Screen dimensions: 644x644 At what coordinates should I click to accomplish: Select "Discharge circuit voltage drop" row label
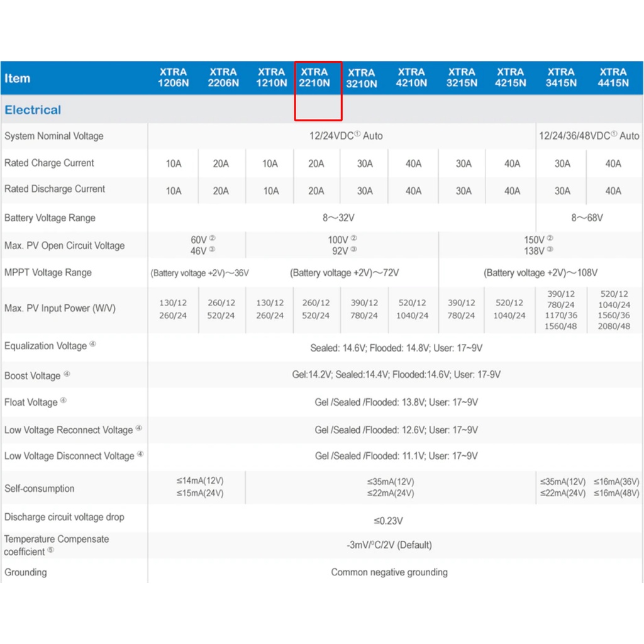tap(64, 517)
